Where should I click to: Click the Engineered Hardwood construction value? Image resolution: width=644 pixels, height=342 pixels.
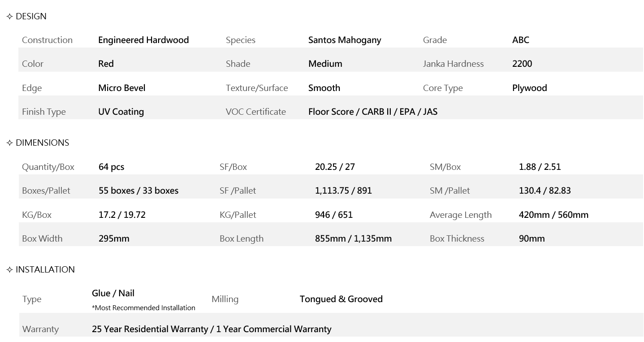143,40
